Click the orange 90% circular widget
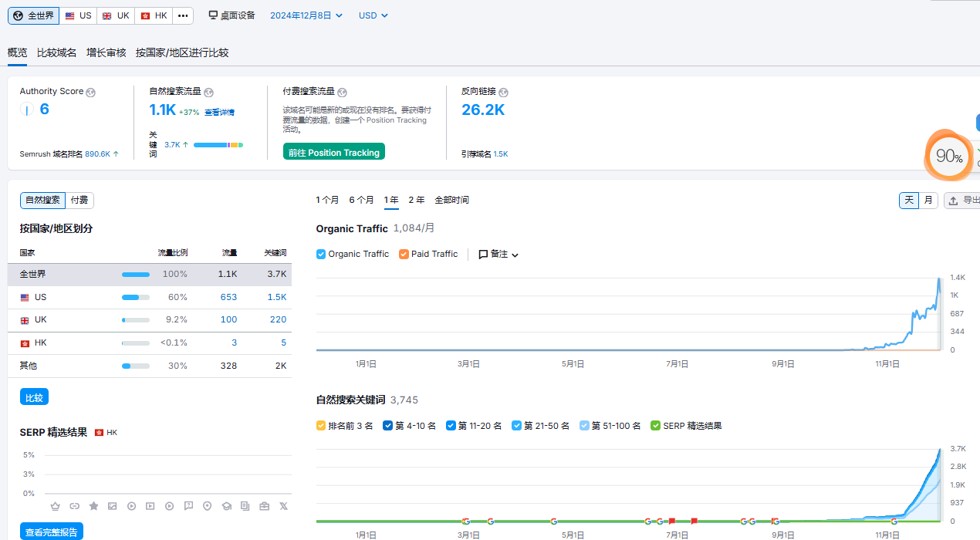The image size is (980, 540). tap(948, 157)
